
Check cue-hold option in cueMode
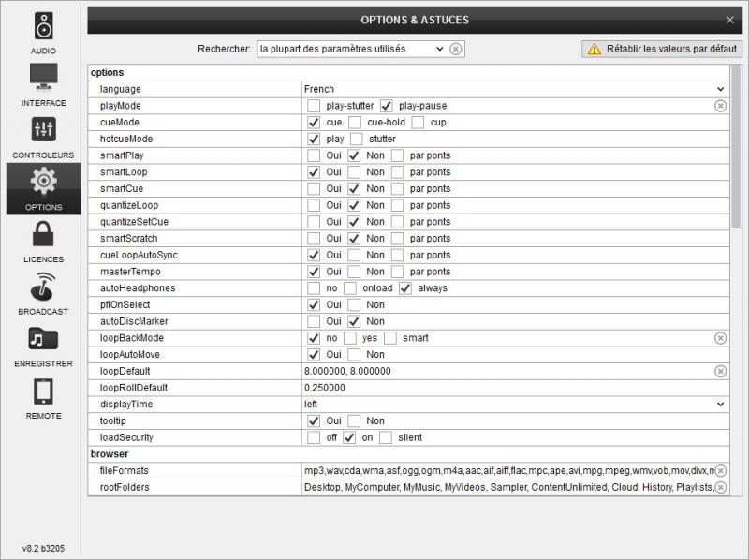point(355,123)
